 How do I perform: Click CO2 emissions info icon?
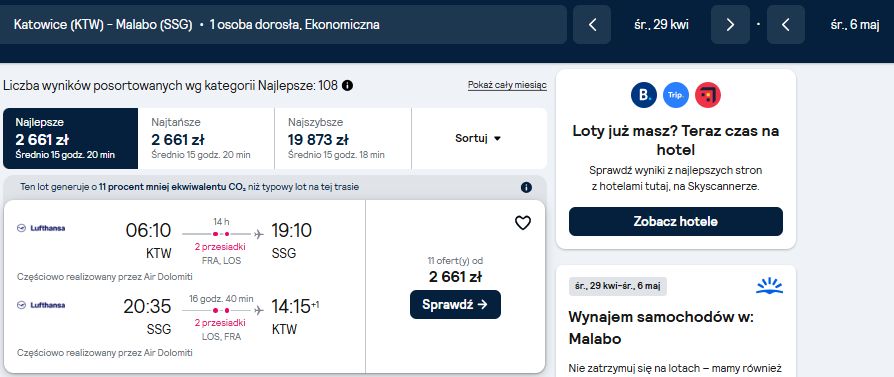(x=526, y=187)
